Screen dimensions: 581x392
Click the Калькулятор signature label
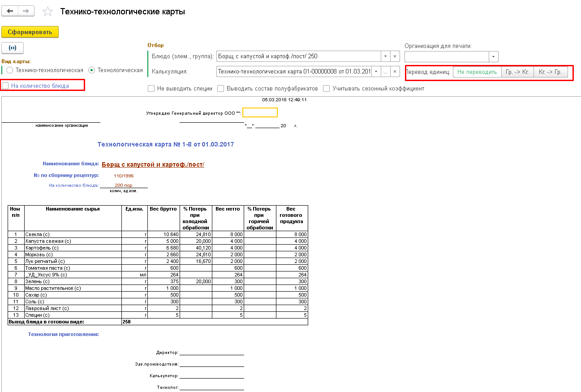(164, 376)
